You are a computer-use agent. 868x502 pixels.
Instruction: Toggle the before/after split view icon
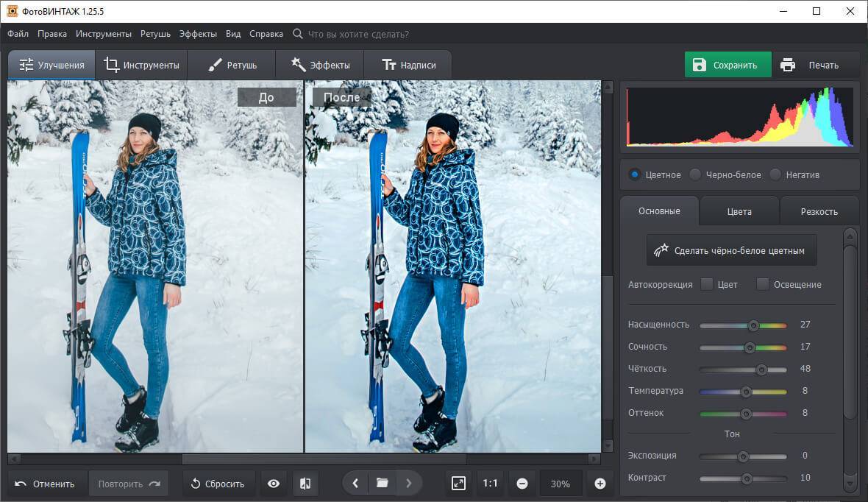pyautogui.click(x=305, y=484)
